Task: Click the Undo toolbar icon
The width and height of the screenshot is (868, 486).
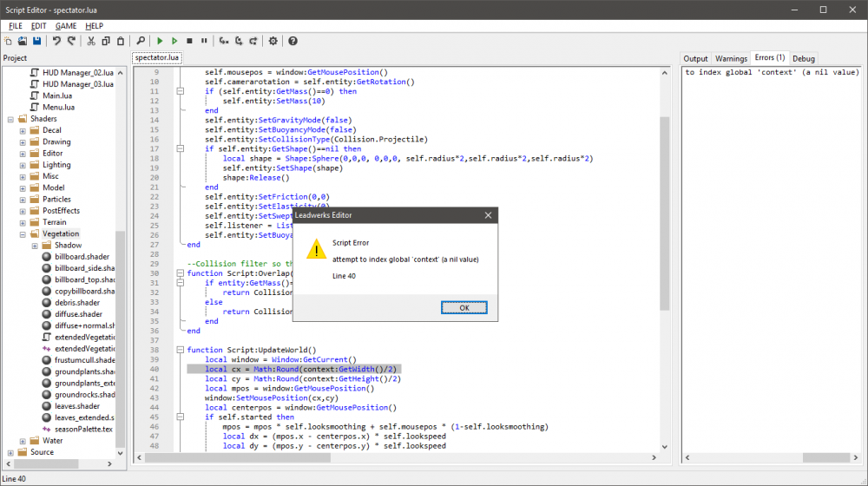Action: tap(57, 41)
